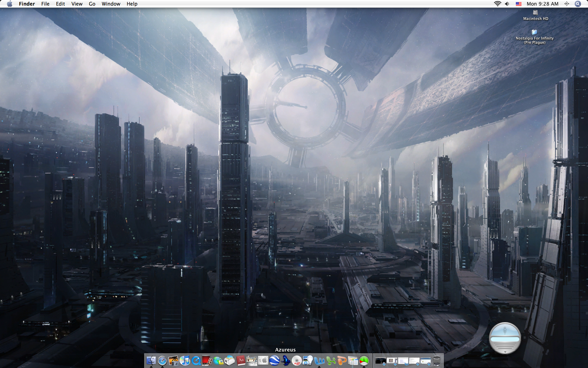Launch Google Earth from the dock
Viewport: 588px width, 368px height.
point(274,360)
